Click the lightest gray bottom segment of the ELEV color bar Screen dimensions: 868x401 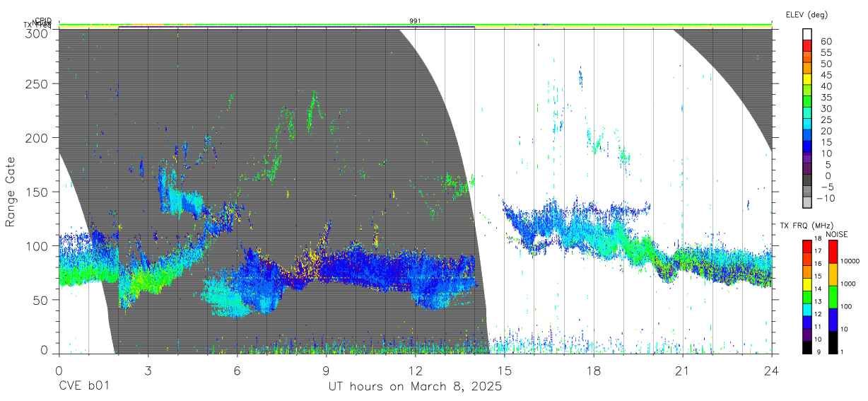tap(807, 204)
